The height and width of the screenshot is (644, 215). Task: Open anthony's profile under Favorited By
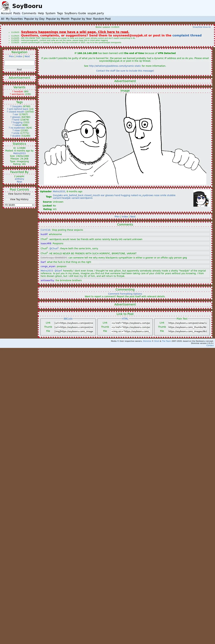pyautogui.click(x=19, y=179)
